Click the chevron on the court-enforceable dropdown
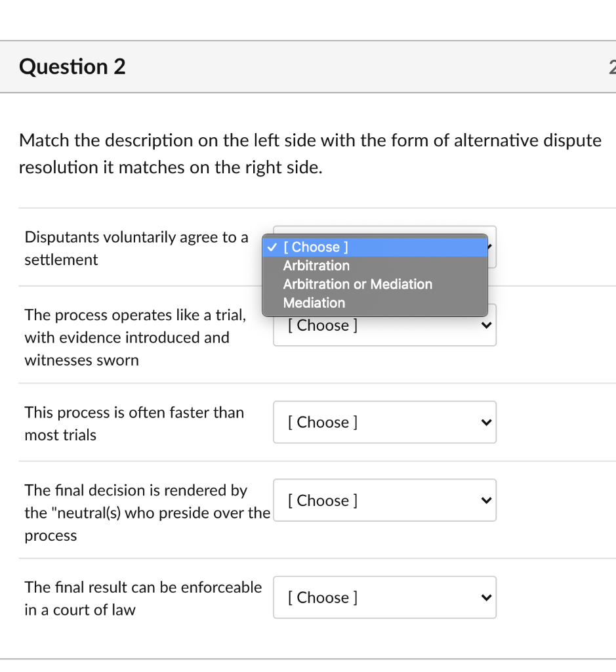The image size is (616, 672). coord(485,597)
